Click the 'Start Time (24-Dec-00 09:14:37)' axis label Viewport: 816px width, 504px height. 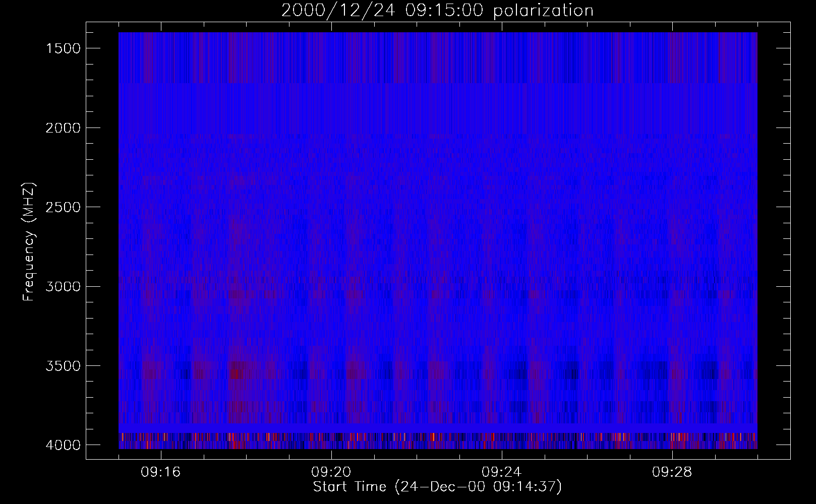pyautogui.click(x=437, y=487)
